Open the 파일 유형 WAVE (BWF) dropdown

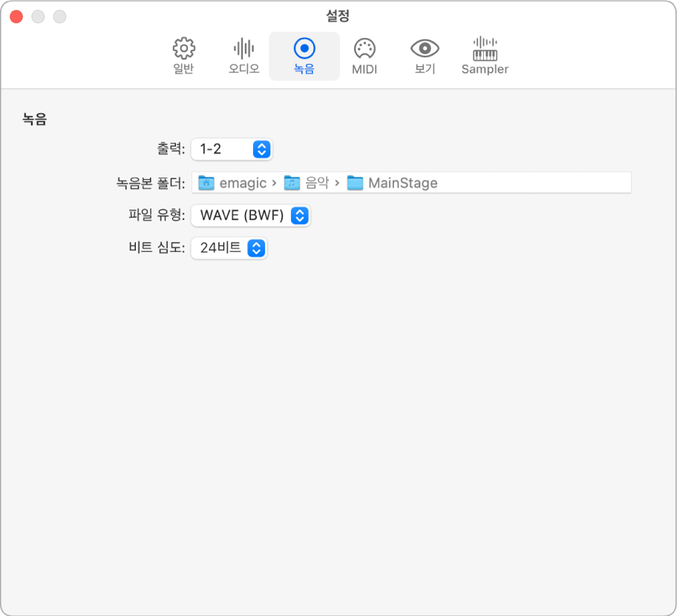pyautogui.click(x=250, y=215)
